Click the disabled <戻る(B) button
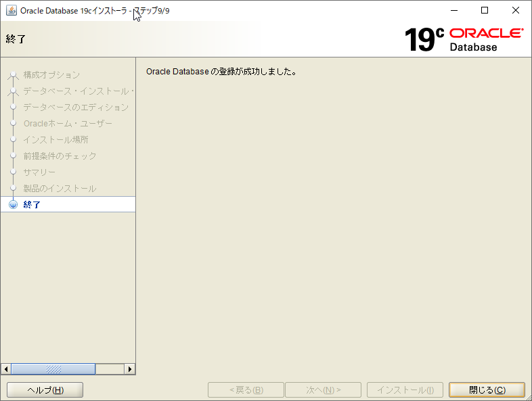The image size is (532, 401). [246, 390]
